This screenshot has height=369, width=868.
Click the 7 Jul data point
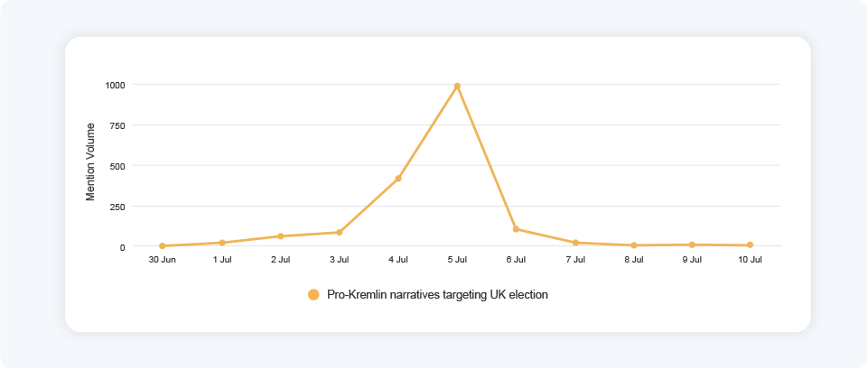pyautogui.click(x=575, y=243)
